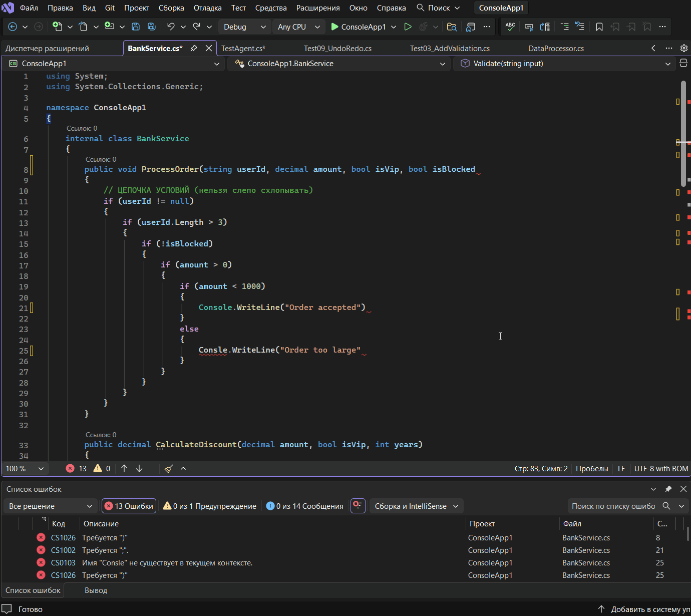Toggle the 0 из 1 Предупреждение filter
This screenshot has width=691, height=616.
point(210,506)
